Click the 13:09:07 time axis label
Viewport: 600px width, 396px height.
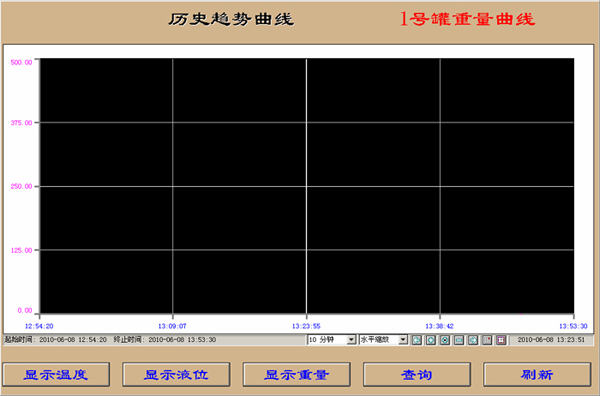click(172, 326)
